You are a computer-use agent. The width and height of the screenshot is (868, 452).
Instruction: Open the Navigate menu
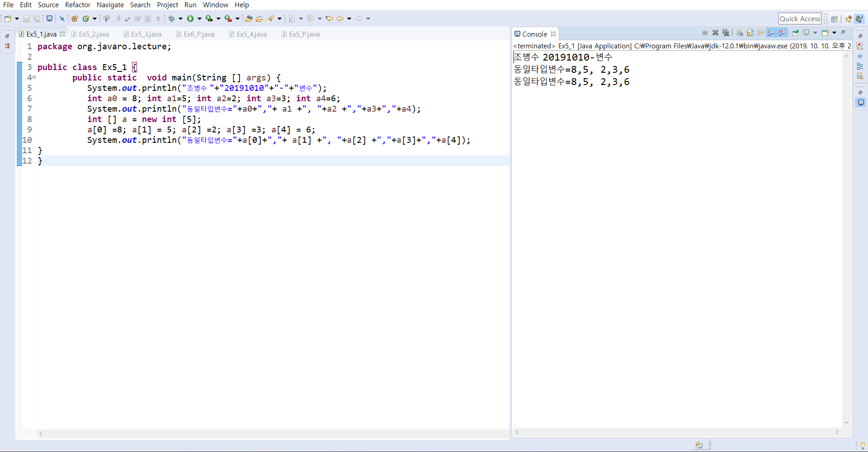pyautogui.click(x=110, y=5)
